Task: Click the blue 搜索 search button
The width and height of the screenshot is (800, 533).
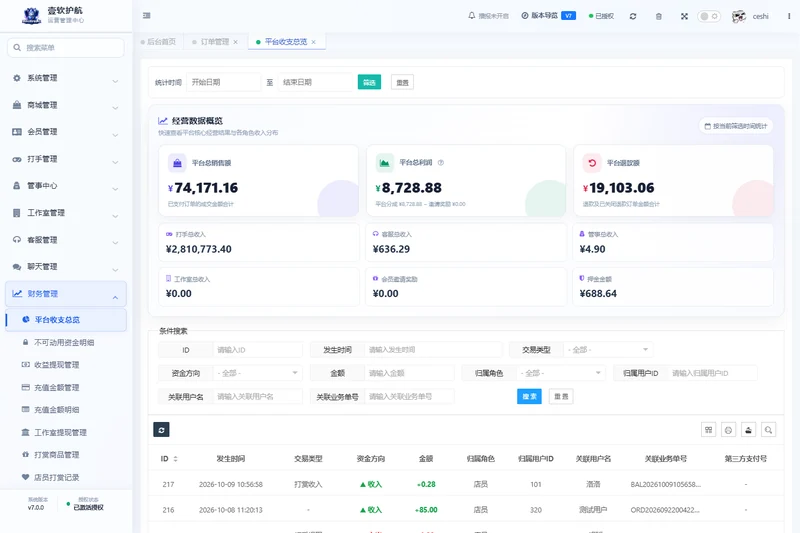Action: tap(529, 396)
